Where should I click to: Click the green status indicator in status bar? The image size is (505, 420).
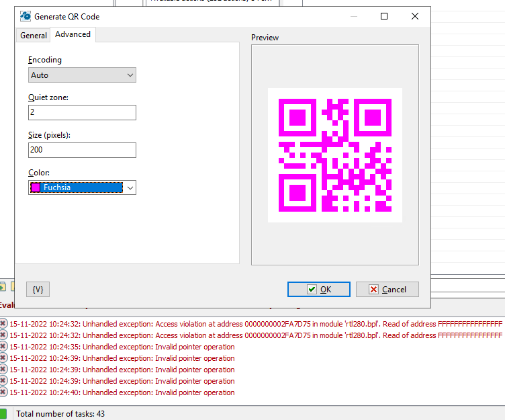tap(3, 414)
